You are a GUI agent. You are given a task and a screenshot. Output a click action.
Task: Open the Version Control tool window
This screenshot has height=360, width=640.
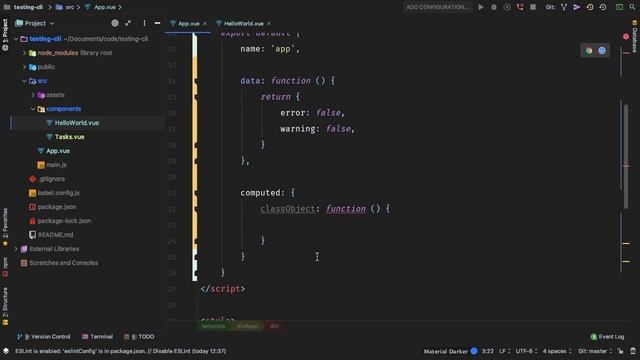[44, 337]
